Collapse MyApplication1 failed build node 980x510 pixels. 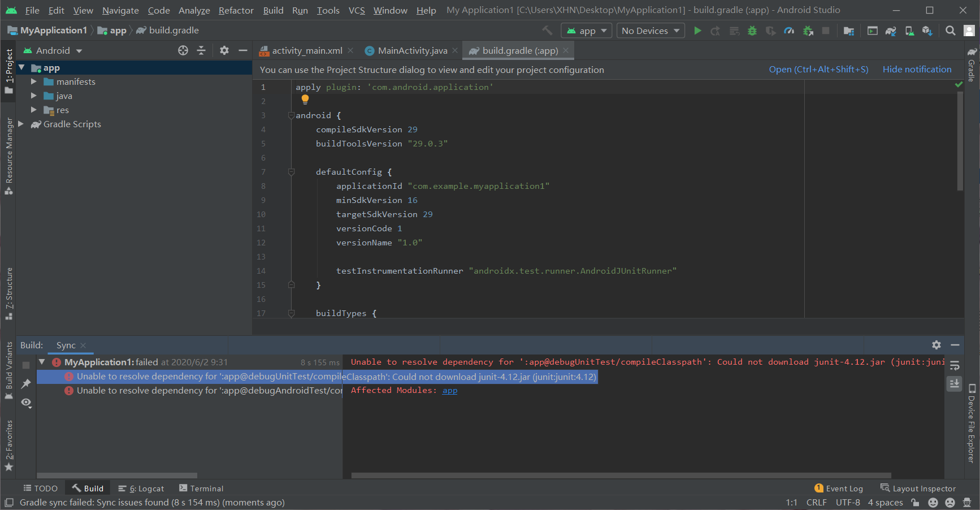(x=42, y=362)
